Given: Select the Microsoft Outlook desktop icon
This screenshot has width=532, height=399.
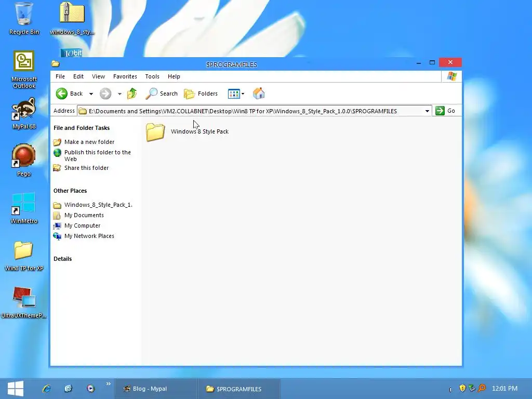Looking at the screenshot, I should pos(24,70).
